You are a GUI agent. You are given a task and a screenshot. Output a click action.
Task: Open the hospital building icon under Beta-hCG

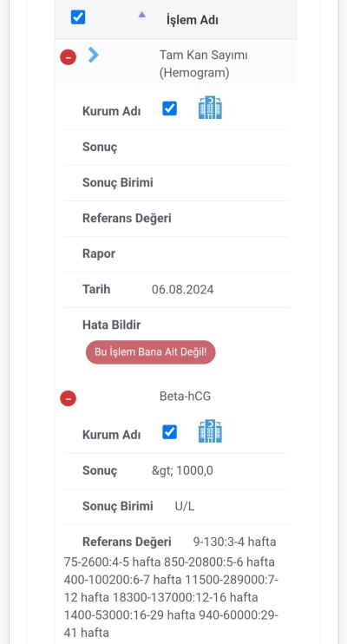pyautogui.click(x=210, y=431)
